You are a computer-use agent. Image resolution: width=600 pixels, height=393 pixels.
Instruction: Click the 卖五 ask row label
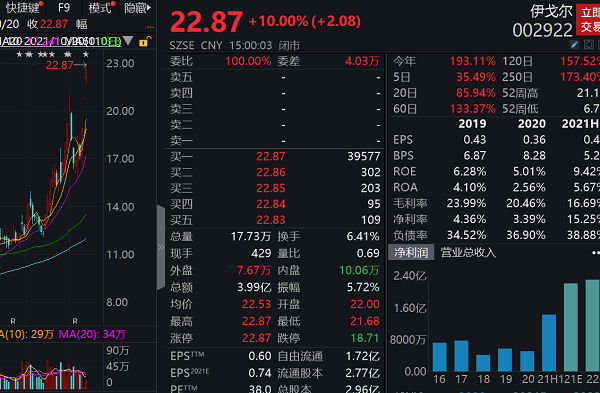pyautogui.click(x=181, y=77)
